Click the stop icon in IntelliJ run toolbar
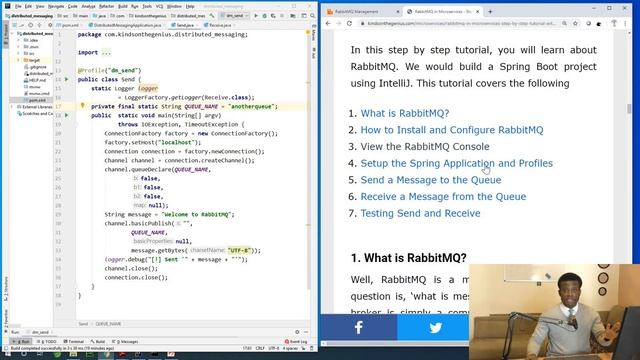 [282, 16]
